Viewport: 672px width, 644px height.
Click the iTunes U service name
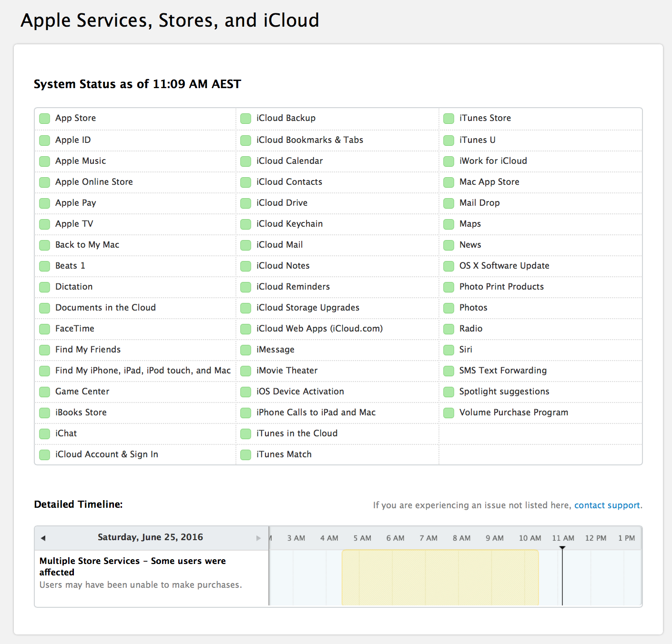coord(478,140)
